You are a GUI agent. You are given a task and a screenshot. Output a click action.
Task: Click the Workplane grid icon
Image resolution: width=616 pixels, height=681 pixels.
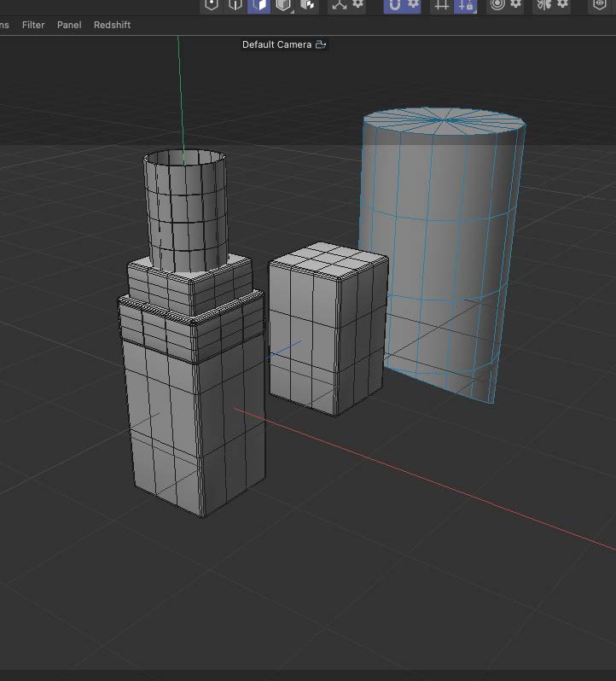tap(441, 5)
